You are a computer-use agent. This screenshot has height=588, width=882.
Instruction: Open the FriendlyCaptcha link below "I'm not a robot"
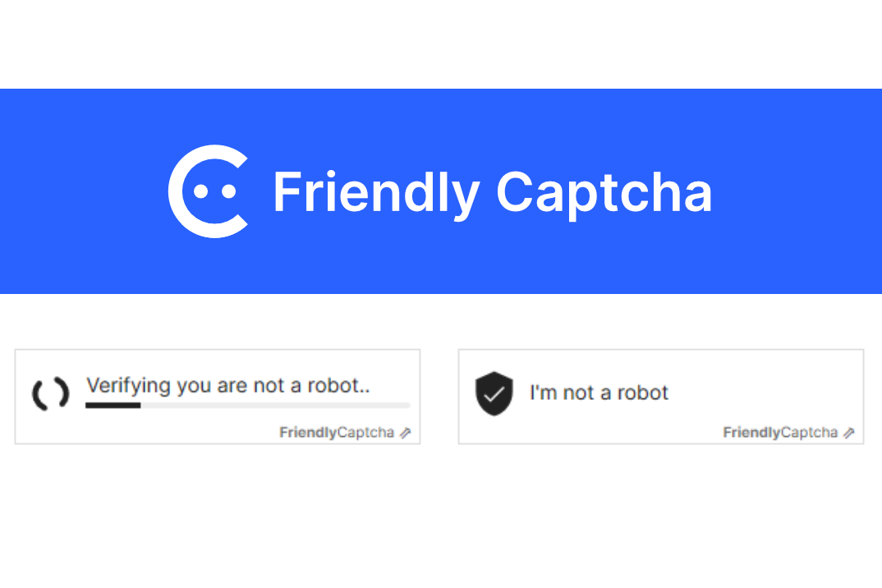780,433
